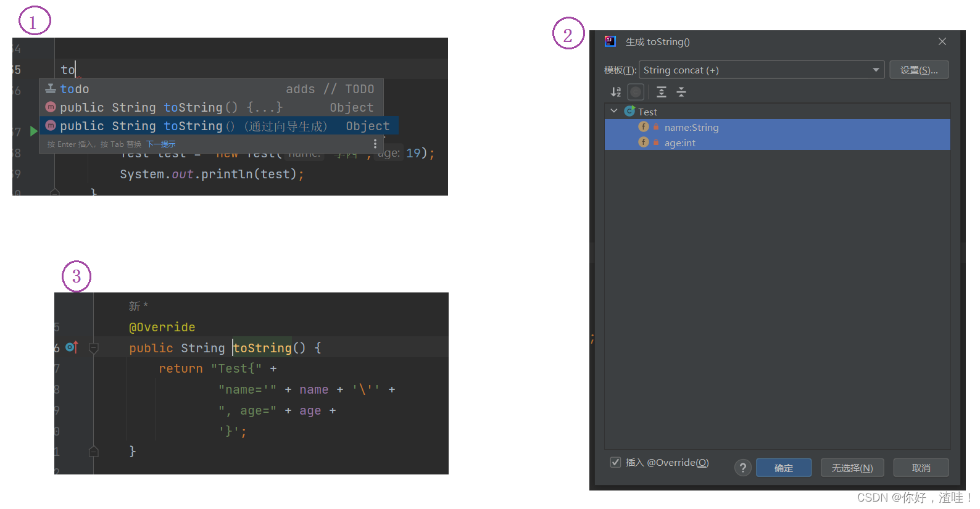The image size is (980, 509).
Task: Click the return "Test{" code line
Action: (x=218, y=368)
